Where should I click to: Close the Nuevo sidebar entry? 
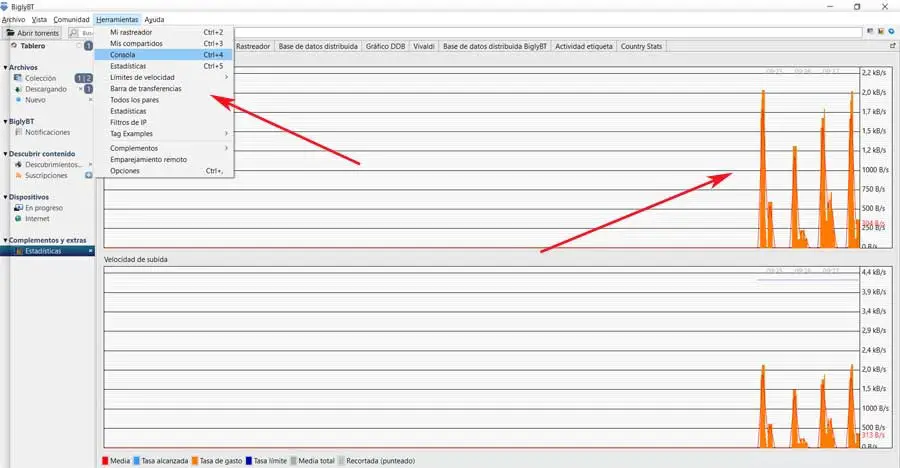tap(91, 100)
